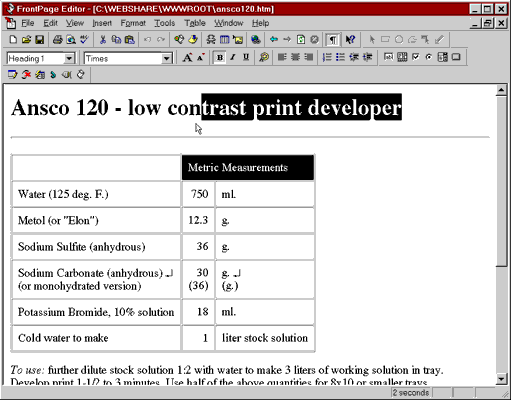Click the Highlight Hotspots icon
Image resolution: width=511 pixels, height=400 pixels.
426,40
